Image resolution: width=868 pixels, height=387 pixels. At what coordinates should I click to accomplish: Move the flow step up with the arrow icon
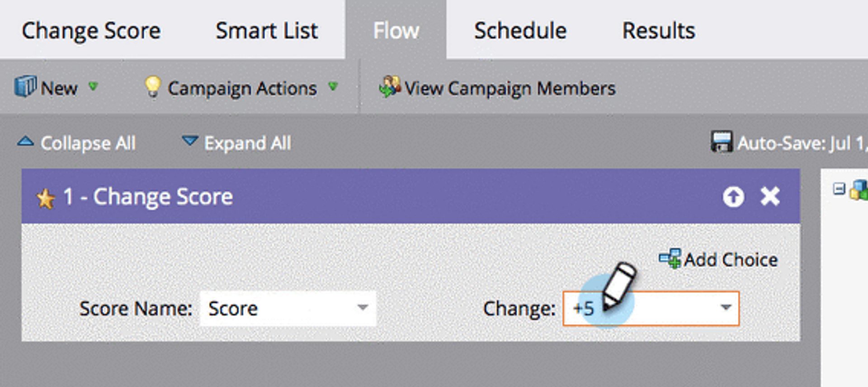(733, 197)
